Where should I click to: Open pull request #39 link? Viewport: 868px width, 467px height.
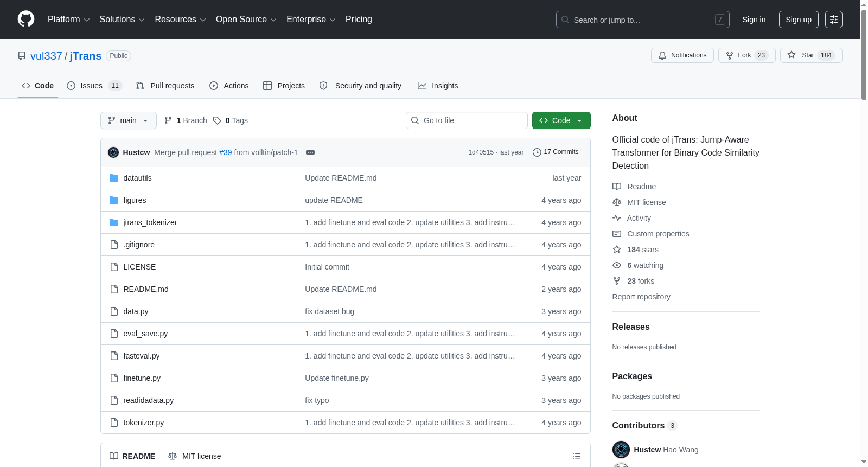click(225, 152)
